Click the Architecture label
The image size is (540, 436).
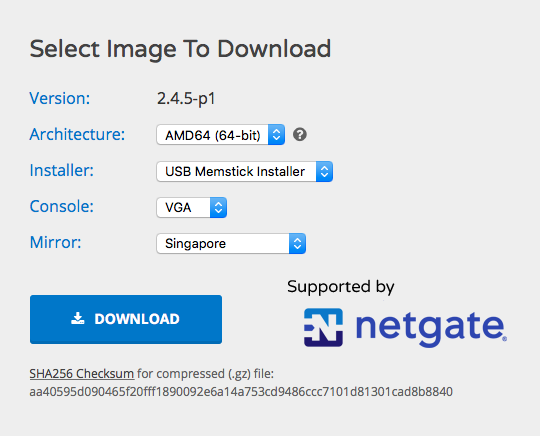tap(77, 134)
